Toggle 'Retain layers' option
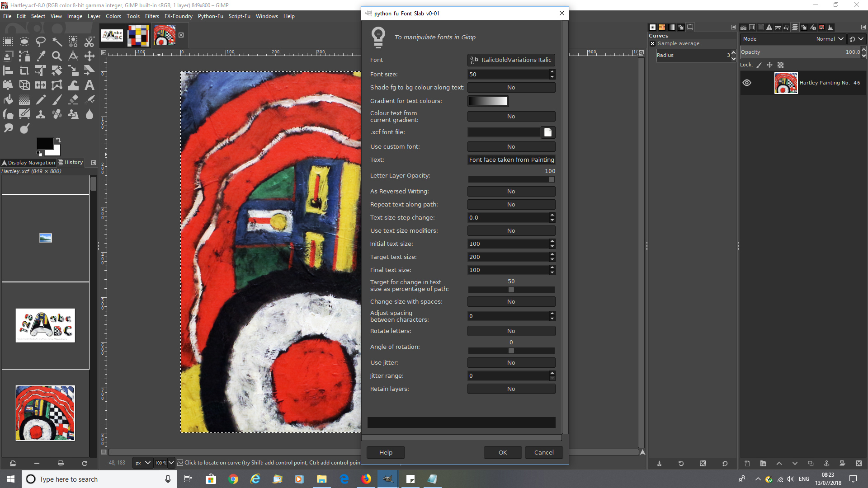The height and width of the screenshot is (488, 868). click(x=511, y=389)
